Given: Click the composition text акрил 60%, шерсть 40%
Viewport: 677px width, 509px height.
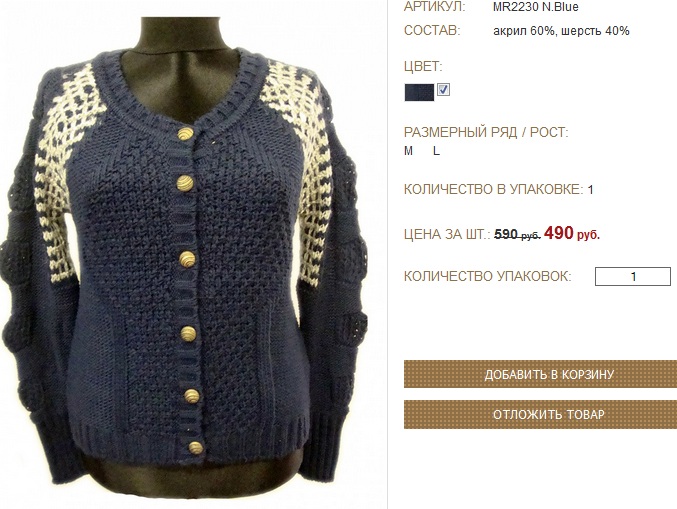Looking at the screenshot, I should pyautogui.click(x=561, y=31).
